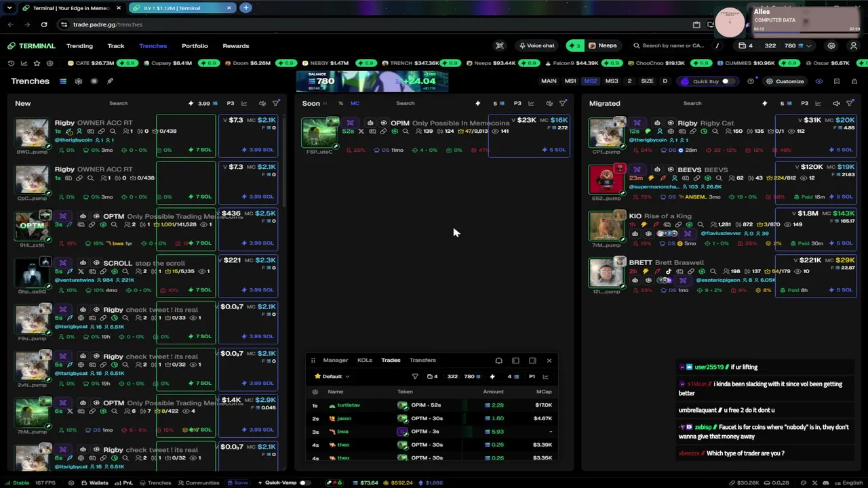
Task: Select the Solana chain icon beside Trenches
Action: 63,81
